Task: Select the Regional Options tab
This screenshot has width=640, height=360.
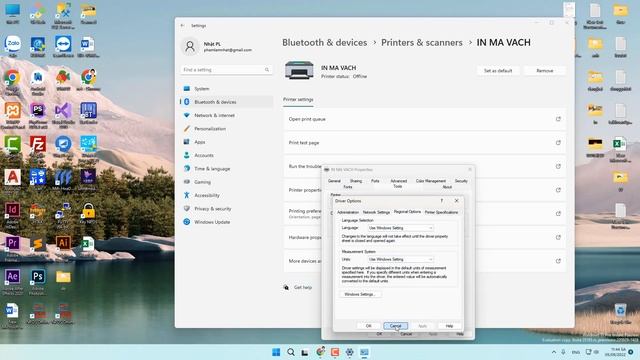Action: click(407, 212)
